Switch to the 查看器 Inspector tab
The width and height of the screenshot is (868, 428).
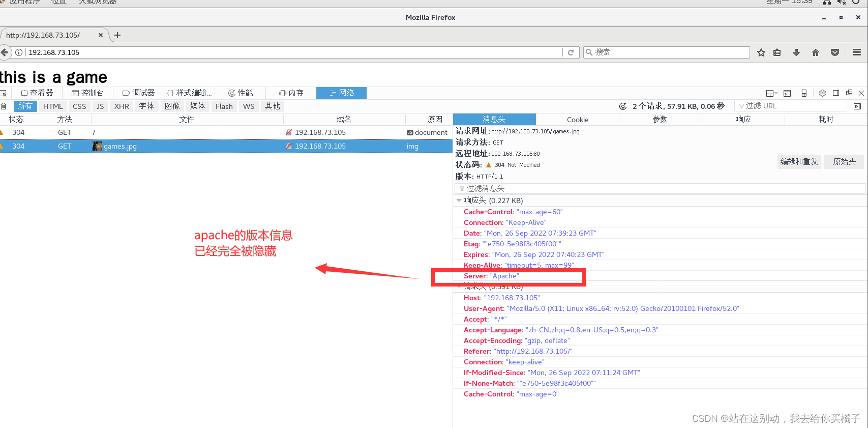point(37,93)
